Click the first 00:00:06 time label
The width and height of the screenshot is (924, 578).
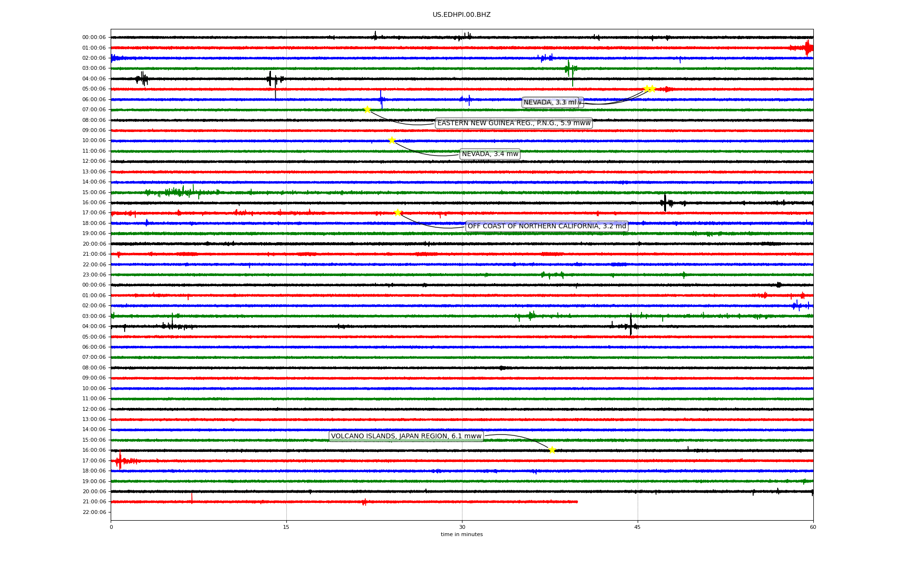point(94,38)
